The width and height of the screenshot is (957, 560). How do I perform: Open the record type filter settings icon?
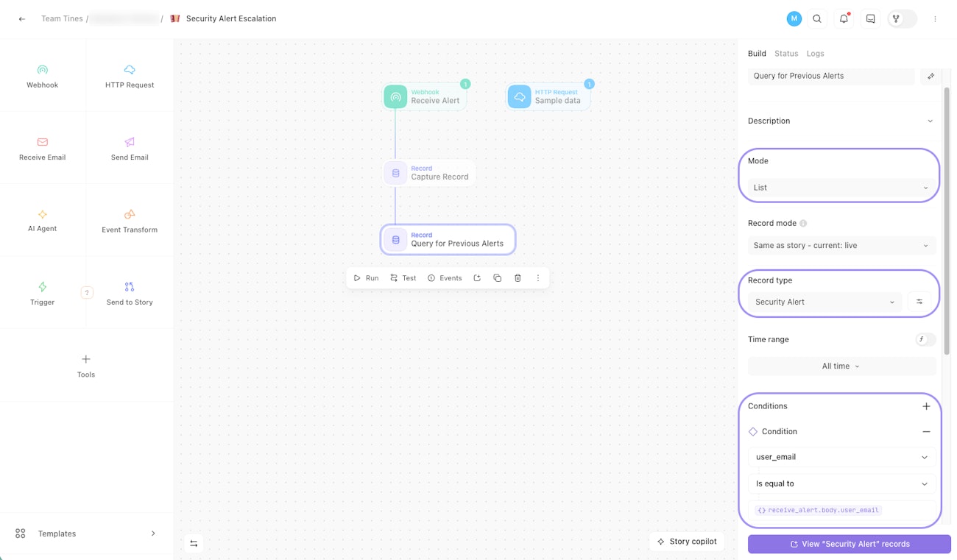pyautogui.click(x=919, y=302)
